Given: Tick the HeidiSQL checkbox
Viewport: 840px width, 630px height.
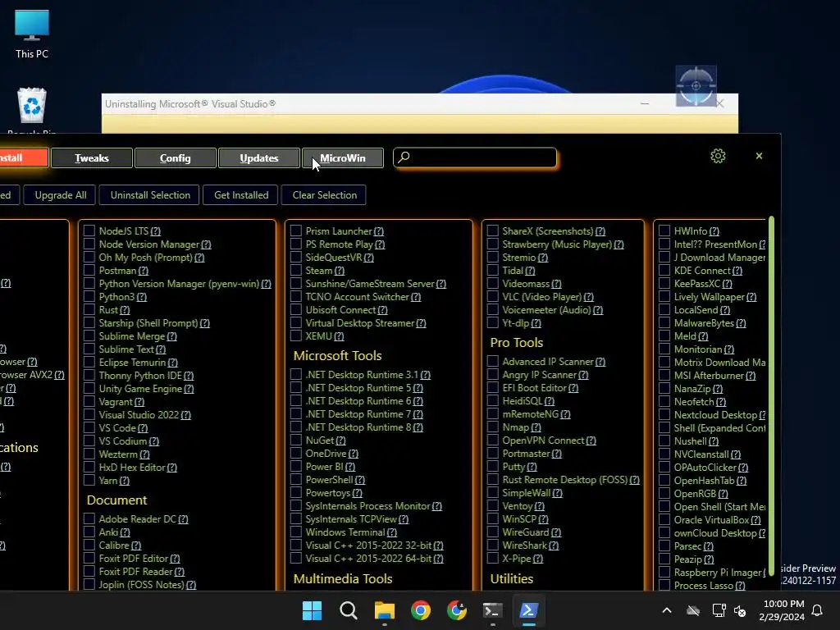Looking at the screenshot, I should 493,400.
